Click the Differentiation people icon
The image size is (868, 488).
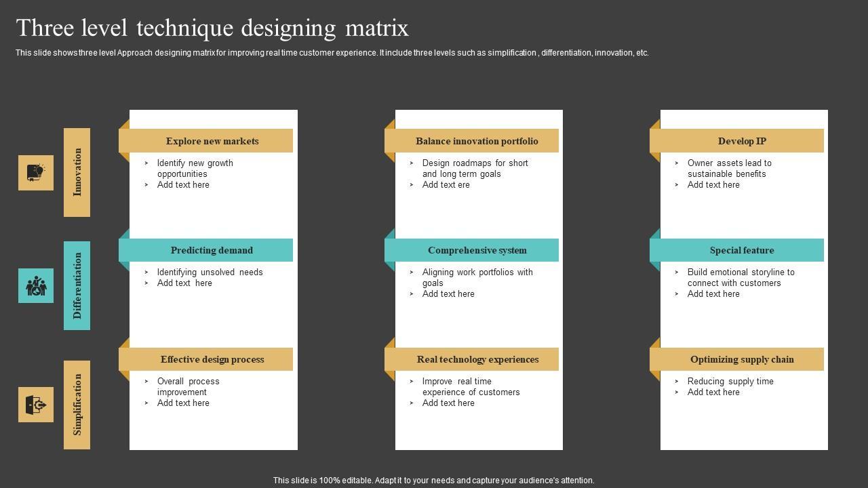tap(36, 285)
